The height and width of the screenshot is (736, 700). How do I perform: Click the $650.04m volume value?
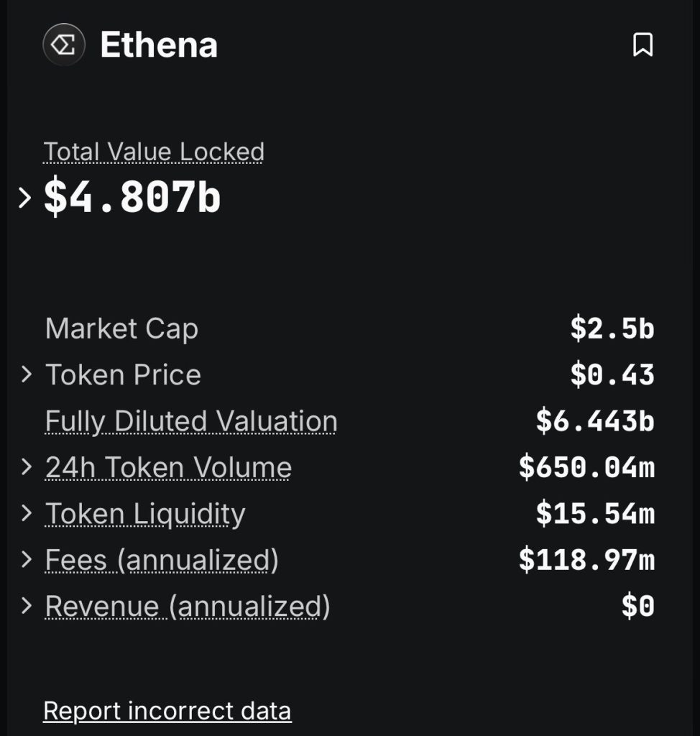pyautogui.click(x=586, y=467)
